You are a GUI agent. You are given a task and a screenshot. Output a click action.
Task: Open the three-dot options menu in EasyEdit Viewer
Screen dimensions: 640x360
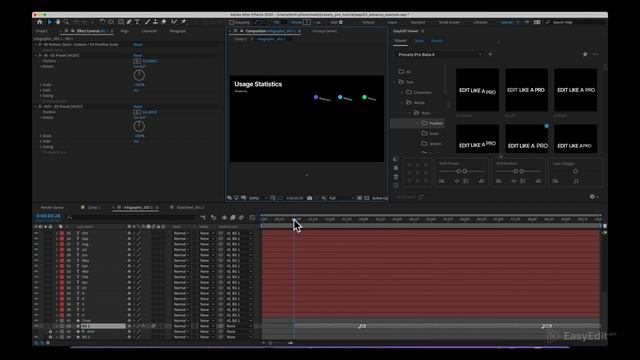click(x=596, y=54)
